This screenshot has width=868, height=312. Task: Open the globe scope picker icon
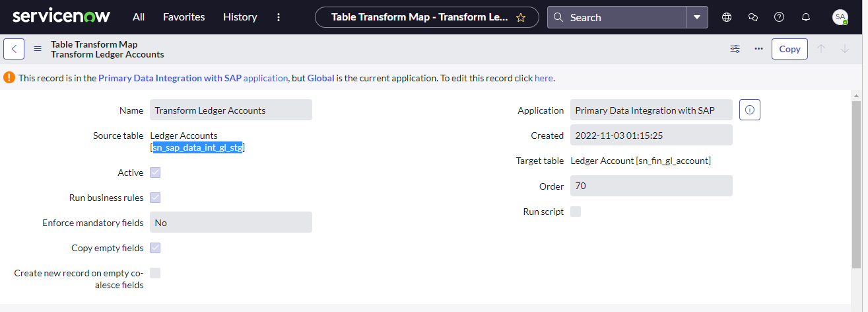point(727,17)
